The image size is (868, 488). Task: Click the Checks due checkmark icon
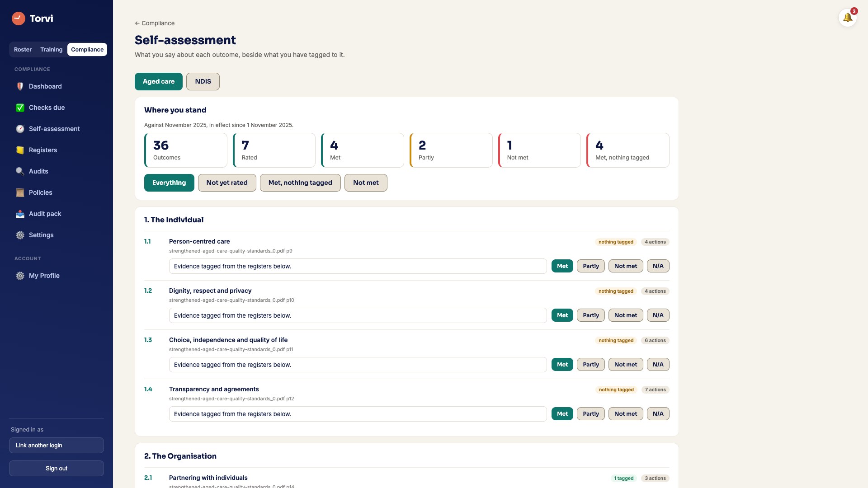pyautogui.click(x=20, y=108)
